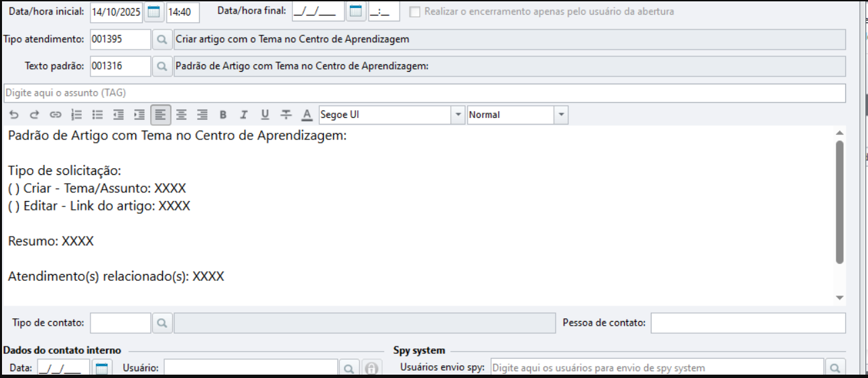Search Usuários envio spy with magnifier icon
The height and width of the screenshot is (378, 868).
click(x=834, y=368)
